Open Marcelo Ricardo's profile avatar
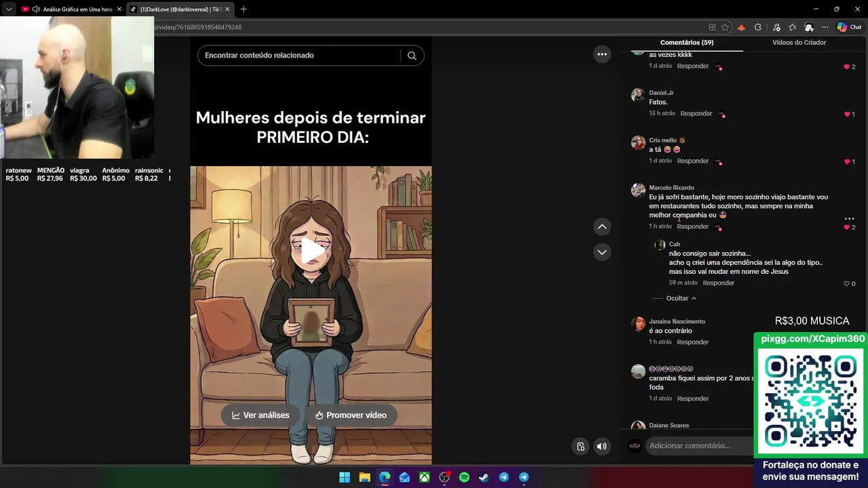 [x=638, y=190]
